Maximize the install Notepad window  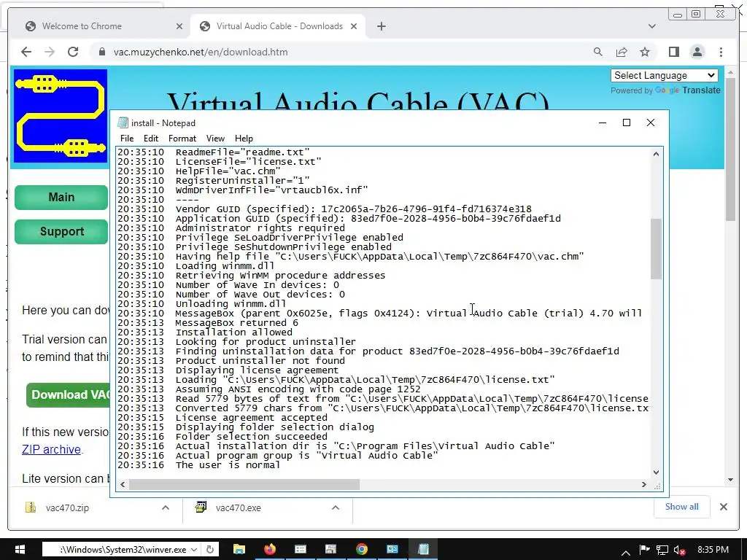click(627, 122)
